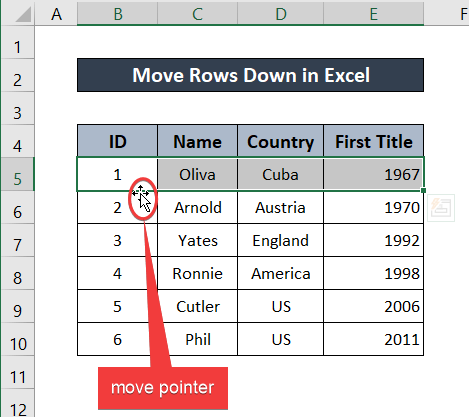Select the cell containing '1992'

coord(374,240)
